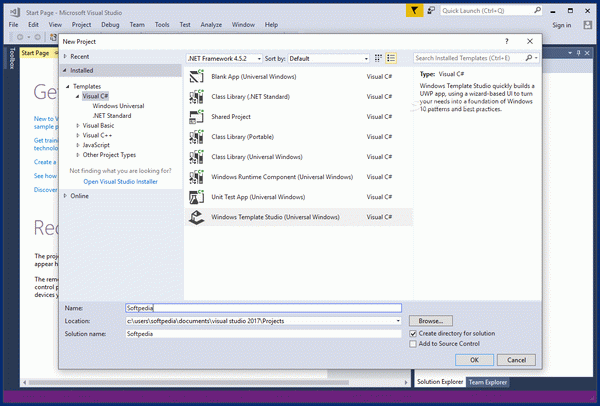The image size is (600, 406).
Task: Enable Add to Source Control checkbox
Action: pyautogui.click(x=413, y=344)
